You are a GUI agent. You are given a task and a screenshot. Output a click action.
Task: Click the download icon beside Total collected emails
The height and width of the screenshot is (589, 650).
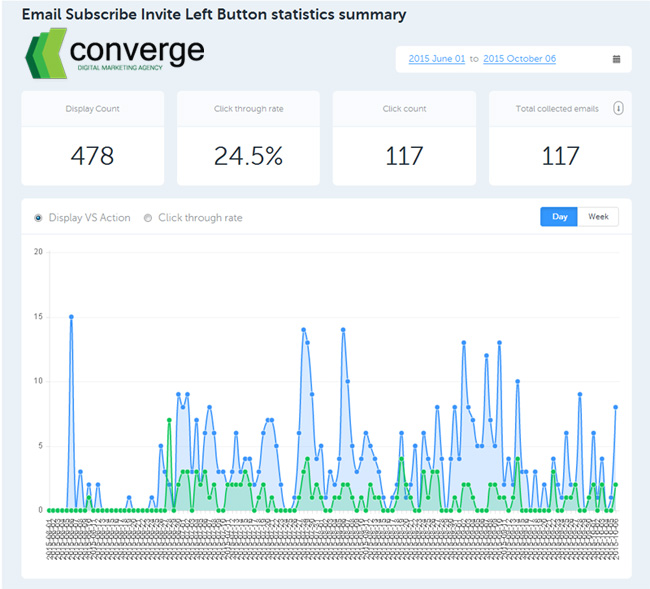tap(618, 109)
